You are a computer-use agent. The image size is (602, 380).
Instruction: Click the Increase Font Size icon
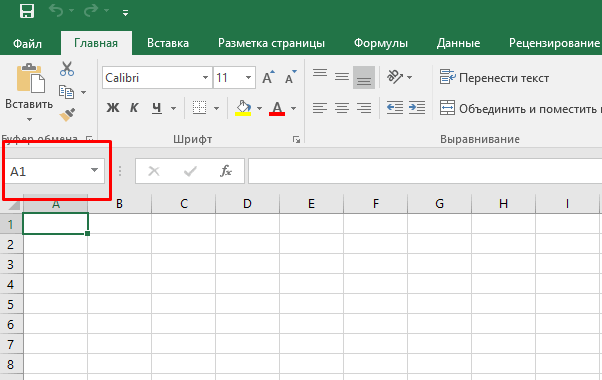[x=268, y=77]
